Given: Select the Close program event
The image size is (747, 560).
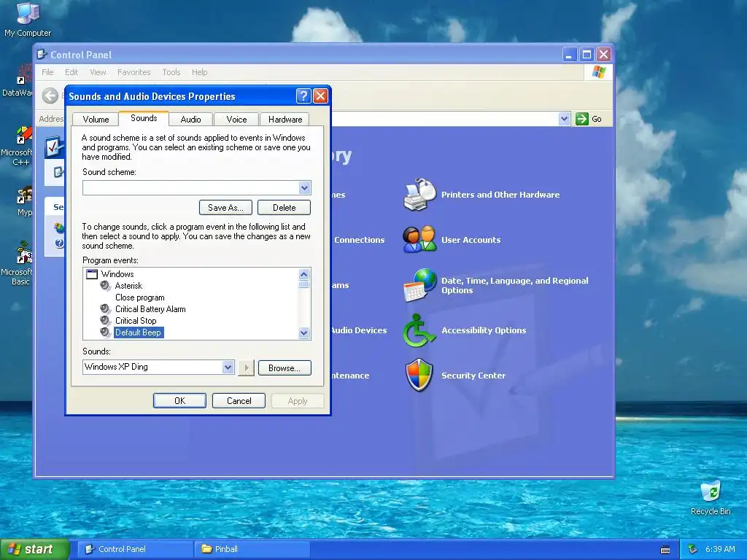Looking at the screenshot, I should 139,297.
